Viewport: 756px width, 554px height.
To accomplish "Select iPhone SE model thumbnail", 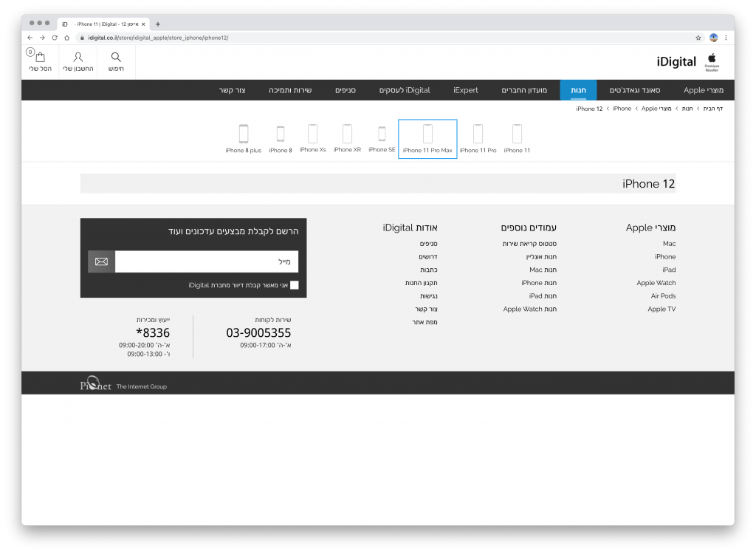I will (x=382, y=139).
